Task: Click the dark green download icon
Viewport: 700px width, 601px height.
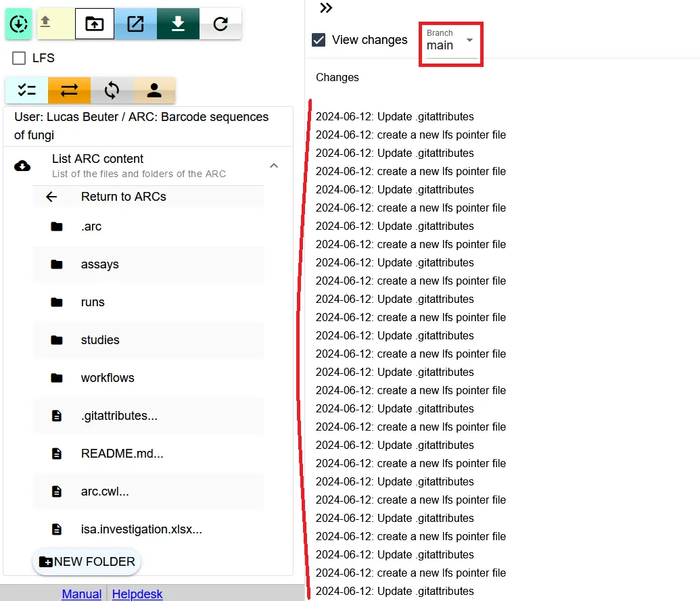Action: (x=178, y=24)
